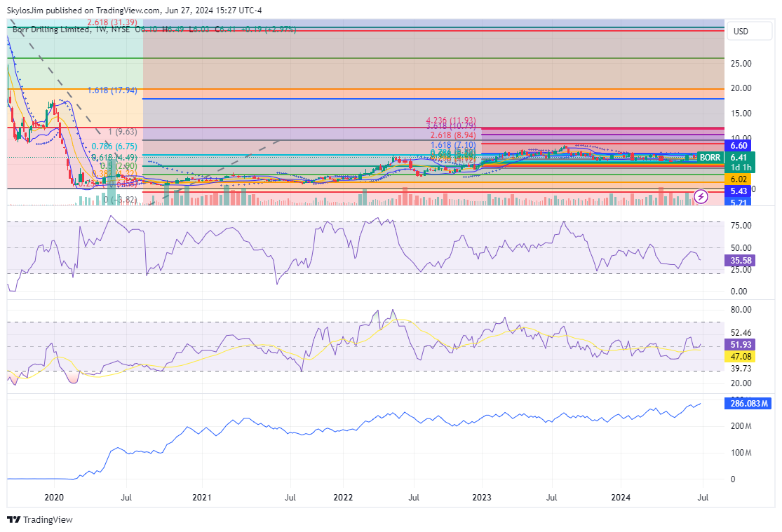The width and height of the screenshot is (782, 532).
Task: Open the USD currency selector
Action: tap(741, 32)
